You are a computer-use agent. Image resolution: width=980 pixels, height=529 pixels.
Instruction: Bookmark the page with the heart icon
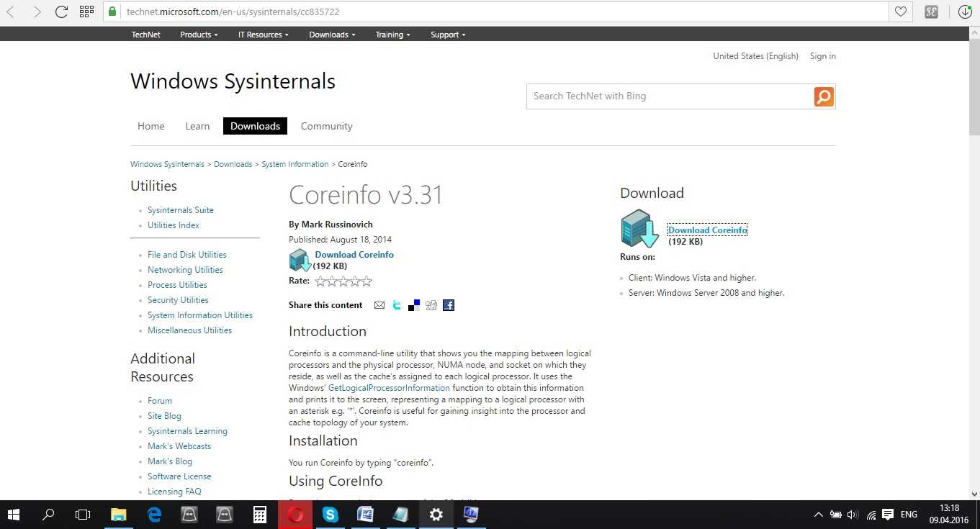901,12
